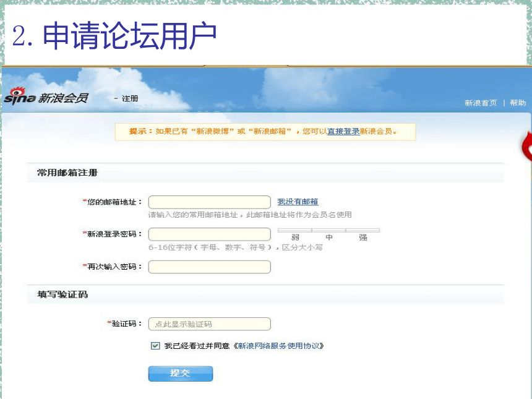Open 新浪网络服务使用协议 agreement link

(278, 346)
